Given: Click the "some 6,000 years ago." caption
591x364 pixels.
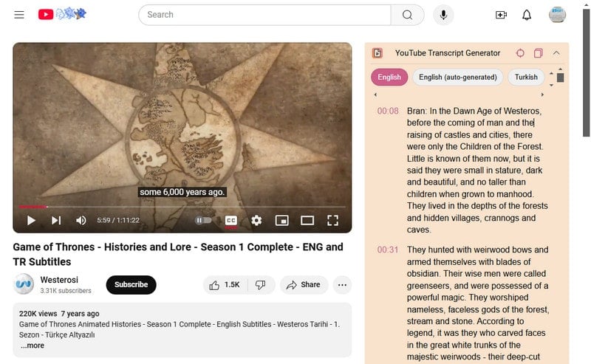Looking at the screenshot, I should pyautogui.click(x=182, y=192).
